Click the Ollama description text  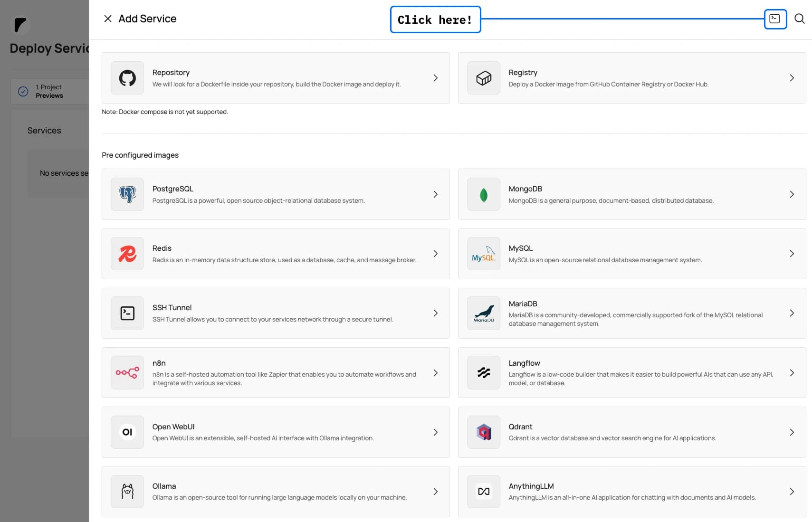click(279, 497)
